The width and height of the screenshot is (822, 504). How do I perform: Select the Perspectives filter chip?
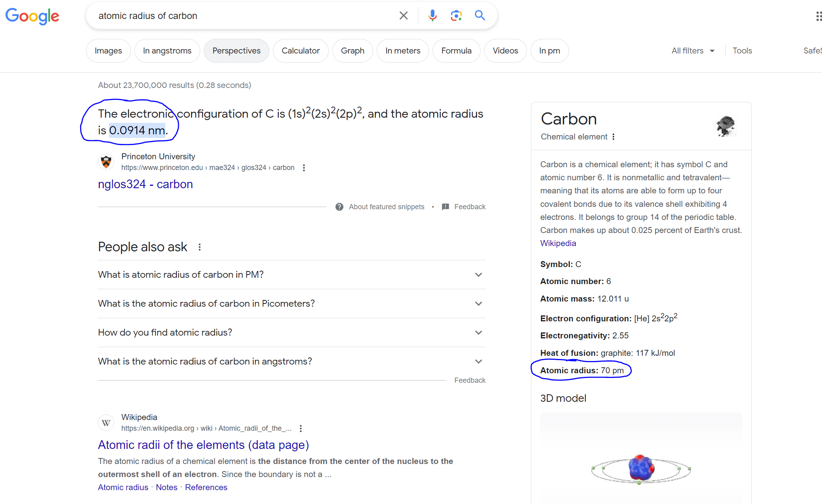pos(236,51)
